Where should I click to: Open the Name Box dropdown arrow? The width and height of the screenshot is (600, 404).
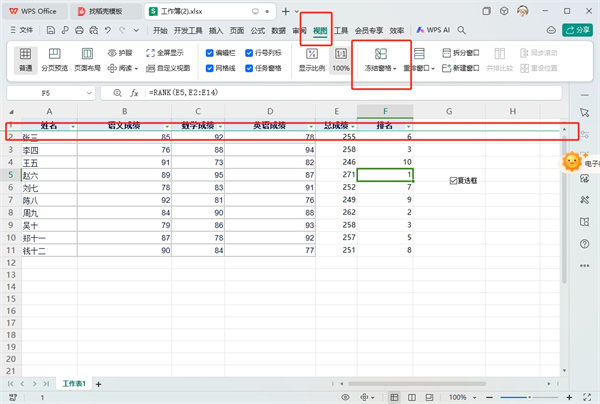click(89, 93)
